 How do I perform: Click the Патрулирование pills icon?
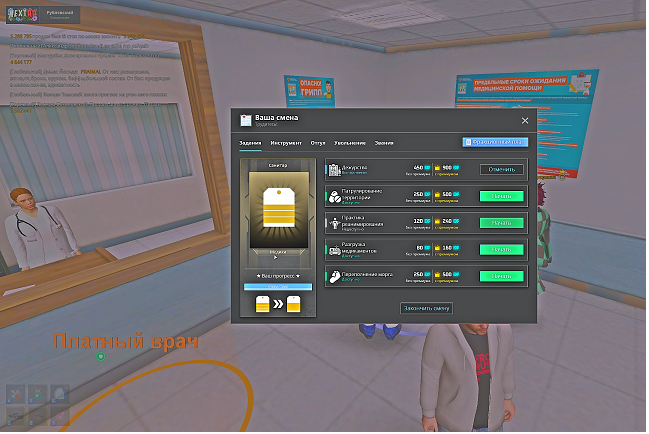(336, 197)
